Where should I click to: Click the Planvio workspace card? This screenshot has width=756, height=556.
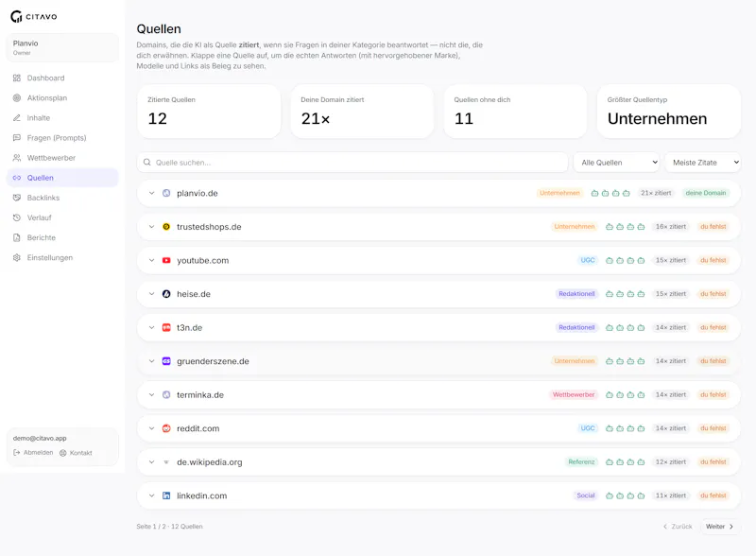tap(62, 47)
